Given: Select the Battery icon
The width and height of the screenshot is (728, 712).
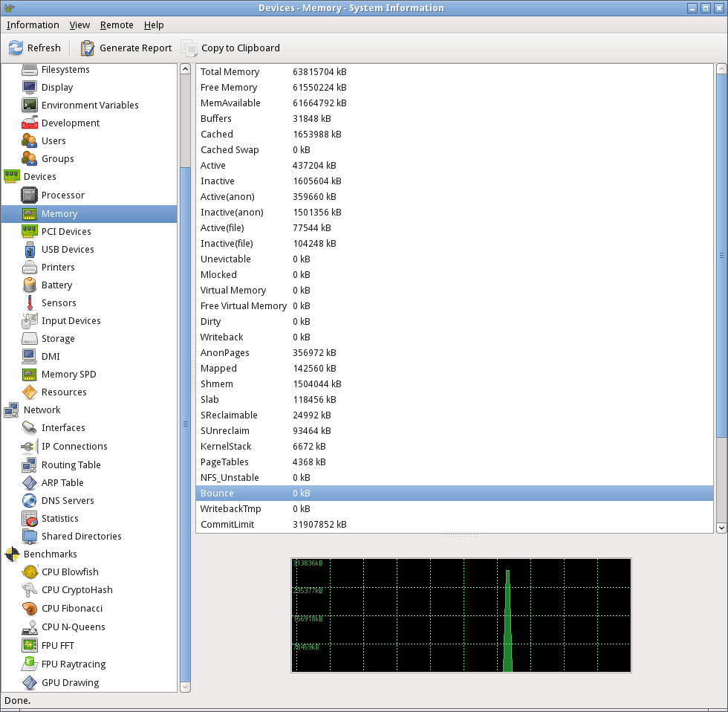Looking at the screenshot, I should click(30, 285).
